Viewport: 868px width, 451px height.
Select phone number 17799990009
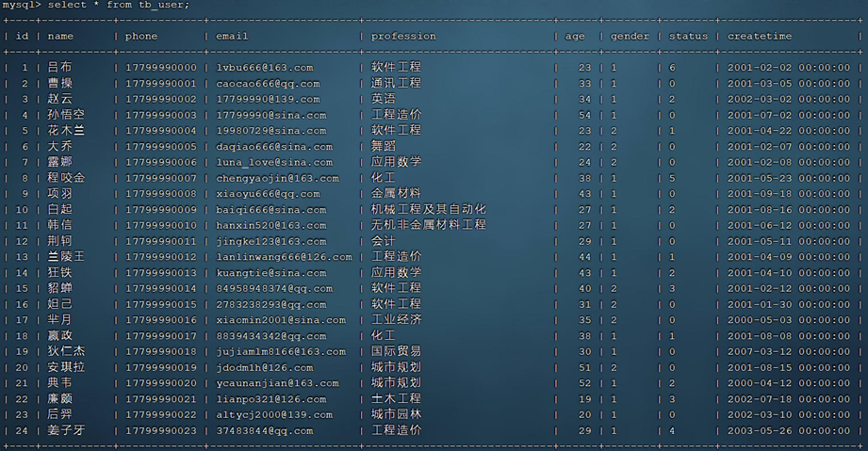pos(161,210)
